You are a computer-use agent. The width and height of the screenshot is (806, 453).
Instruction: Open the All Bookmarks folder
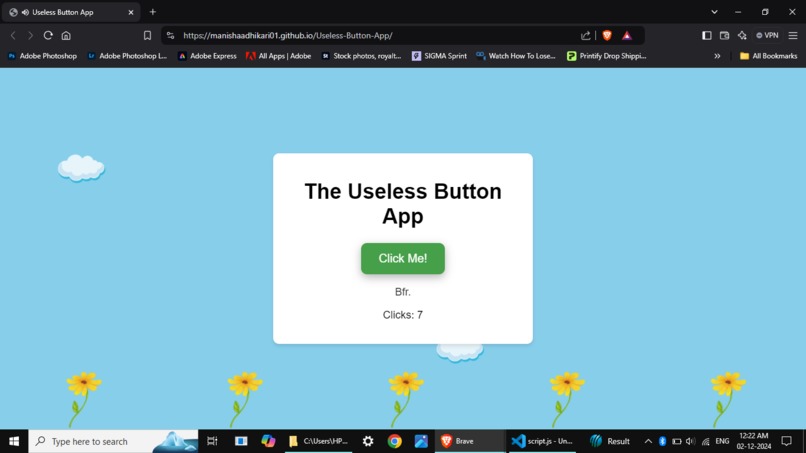768,56
